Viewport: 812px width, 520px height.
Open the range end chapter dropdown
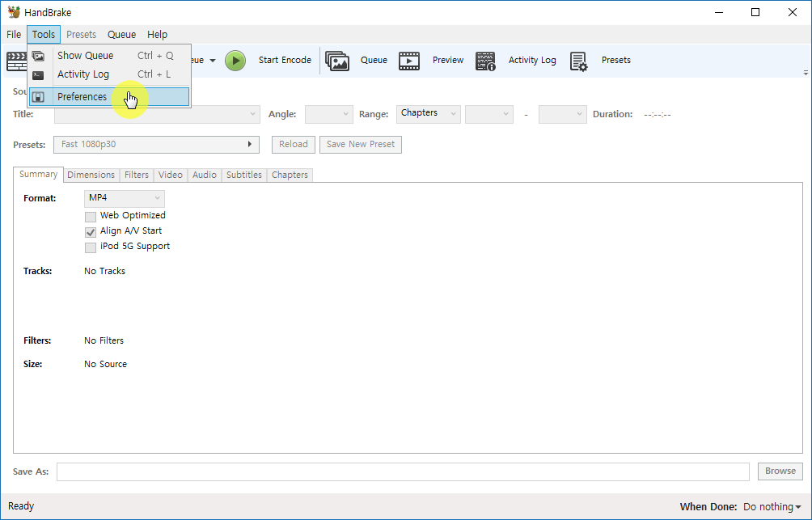pos(562,114)
